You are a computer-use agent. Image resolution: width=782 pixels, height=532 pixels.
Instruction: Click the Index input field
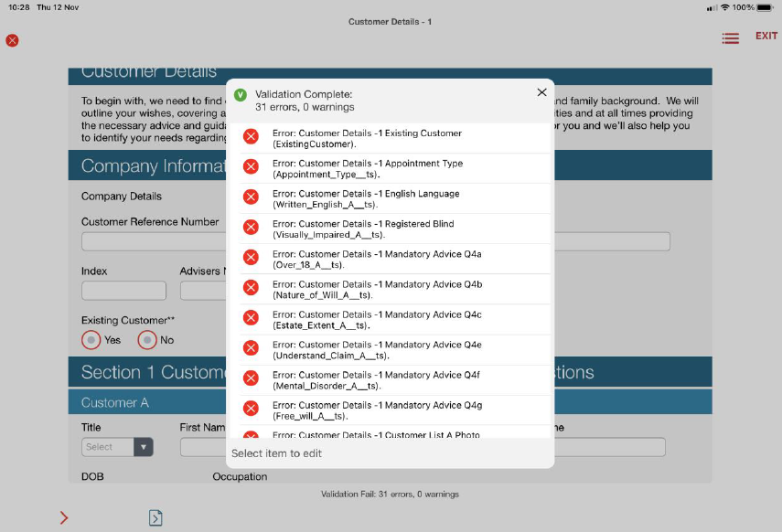[123, 291]
